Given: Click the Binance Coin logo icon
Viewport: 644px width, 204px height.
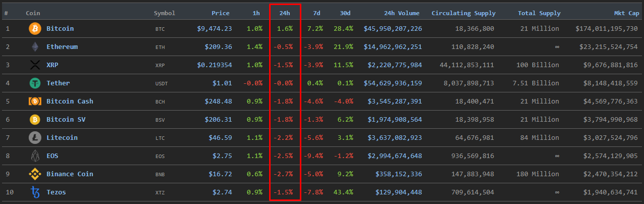Looking at the screenshot, I should [35, 174].
